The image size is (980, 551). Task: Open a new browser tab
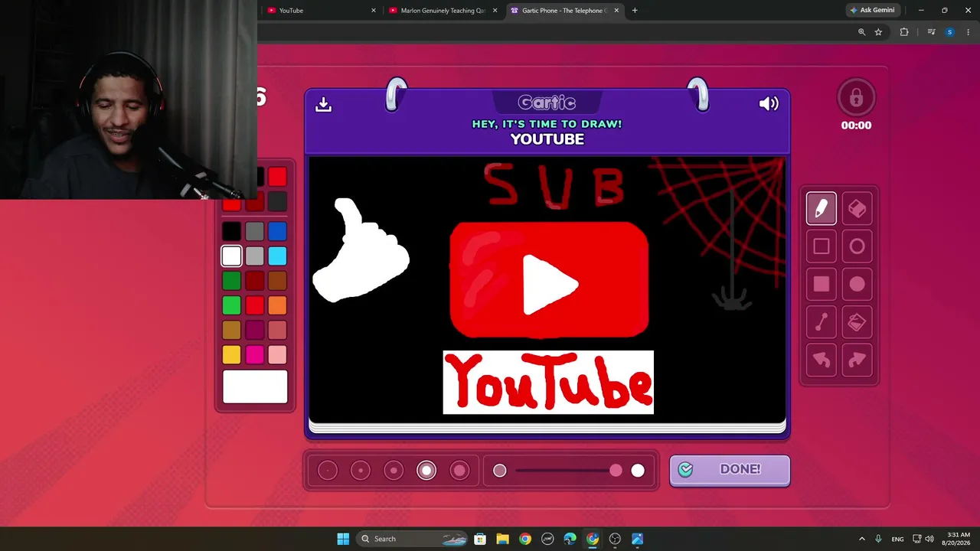(x=635, y=11)
